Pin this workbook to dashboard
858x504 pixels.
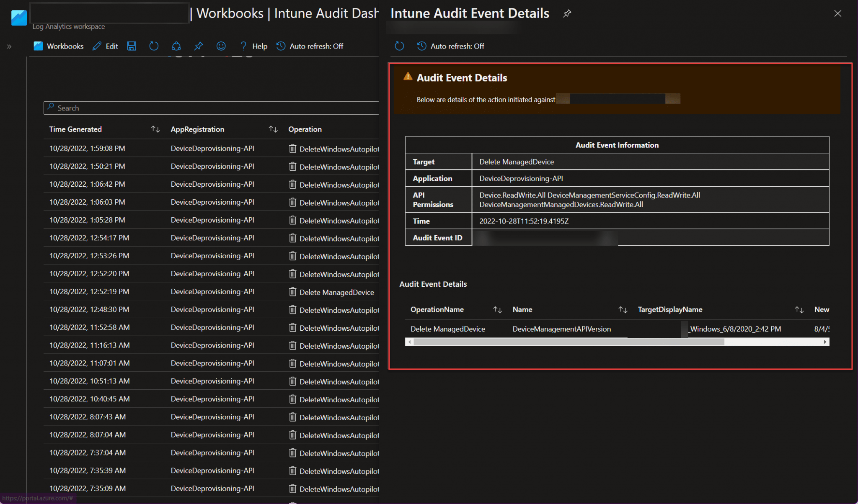click(x=199, y=46)
